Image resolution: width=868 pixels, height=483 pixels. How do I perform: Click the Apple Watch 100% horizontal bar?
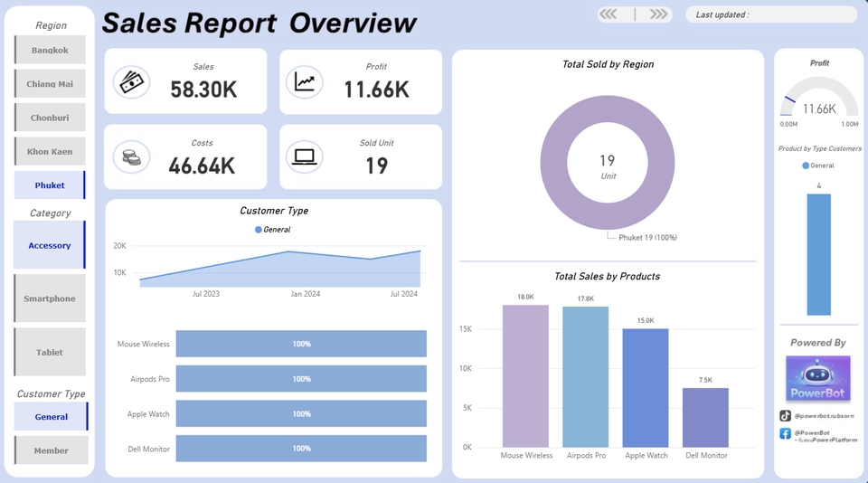tap(301, 413)
